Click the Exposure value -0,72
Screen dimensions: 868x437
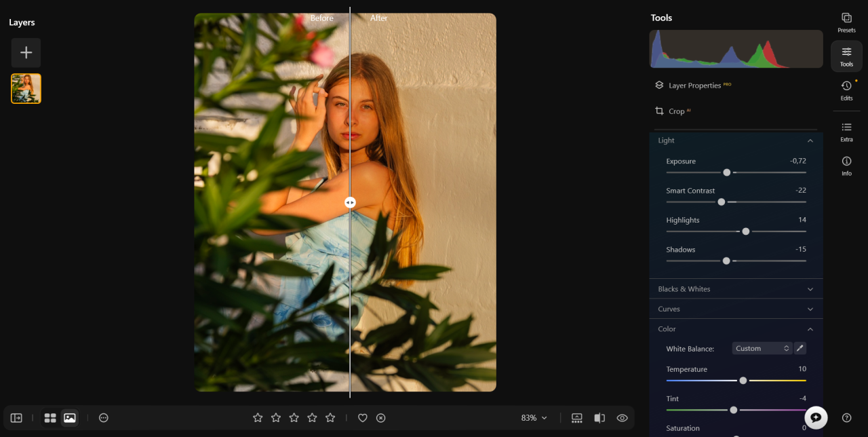797,161
